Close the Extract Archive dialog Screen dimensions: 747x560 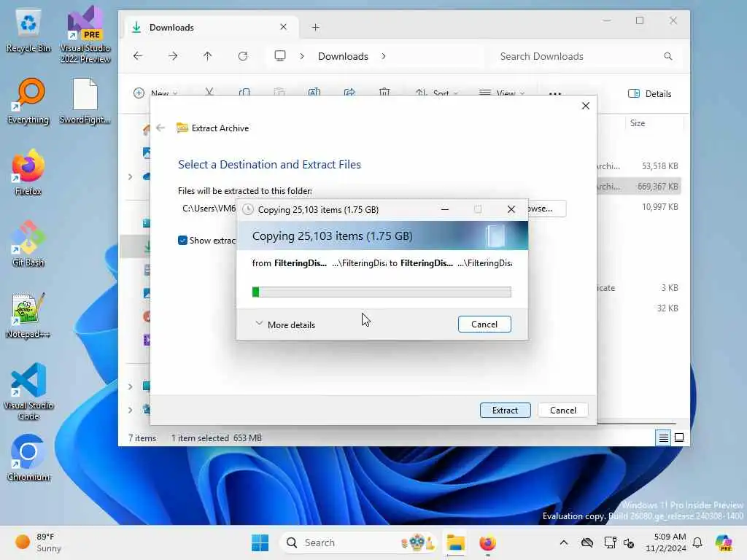[586, 106]
